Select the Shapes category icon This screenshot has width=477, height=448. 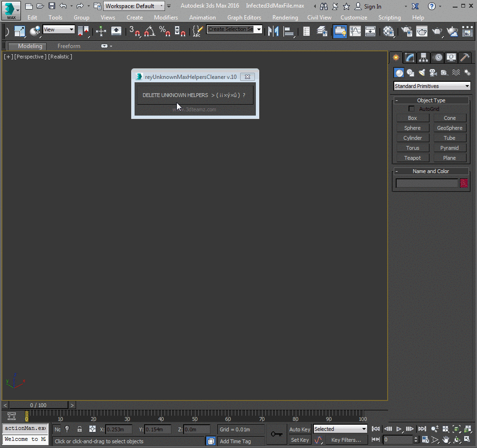(x=410, y=73)
